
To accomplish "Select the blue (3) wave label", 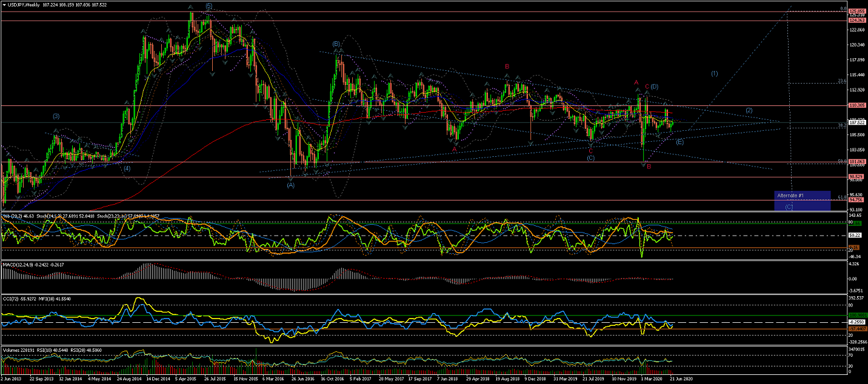I will pyautogui.click(x=56, y=116).
